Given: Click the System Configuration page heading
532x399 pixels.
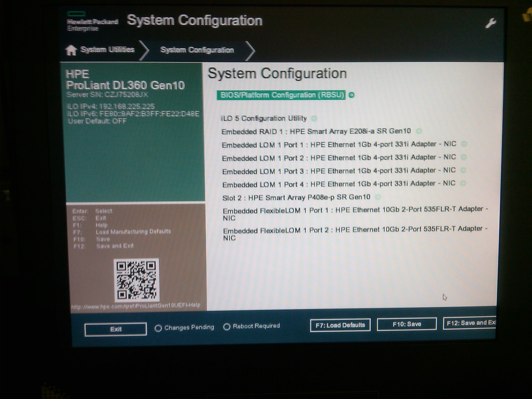Looking at the screenshot, I should (277, 73).
